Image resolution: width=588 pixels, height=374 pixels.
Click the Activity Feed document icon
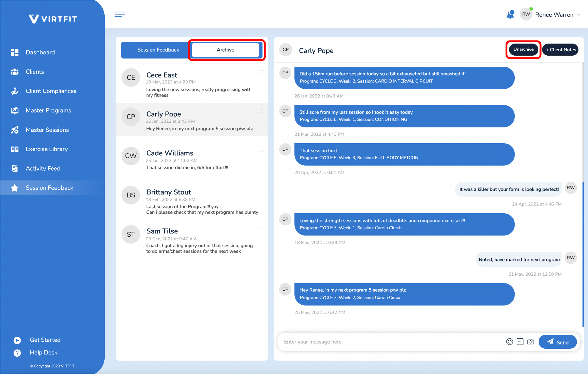pos(15,169)
